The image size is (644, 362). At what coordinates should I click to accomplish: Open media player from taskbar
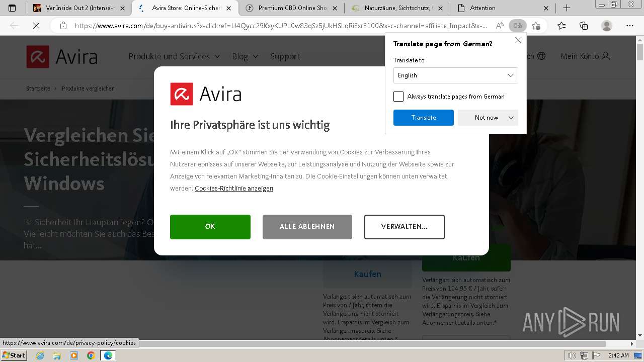click(74, 355)
